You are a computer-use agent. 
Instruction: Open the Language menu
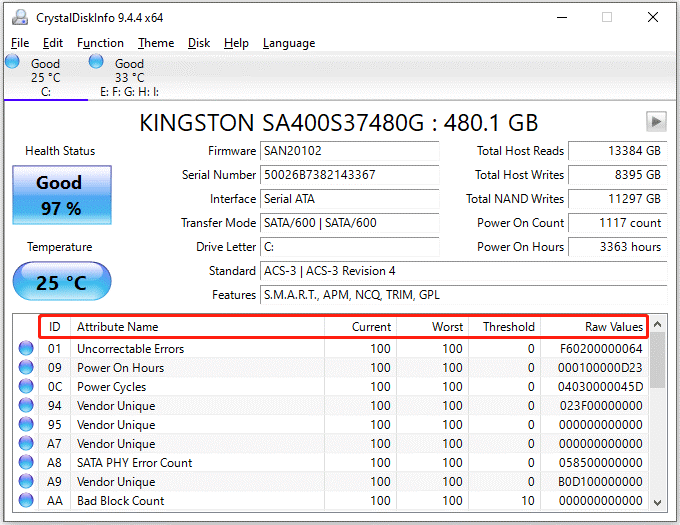point(289,43)
